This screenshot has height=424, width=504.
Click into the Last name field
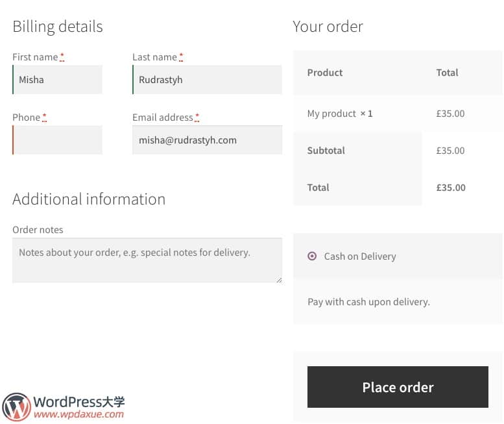pos(207,80)
